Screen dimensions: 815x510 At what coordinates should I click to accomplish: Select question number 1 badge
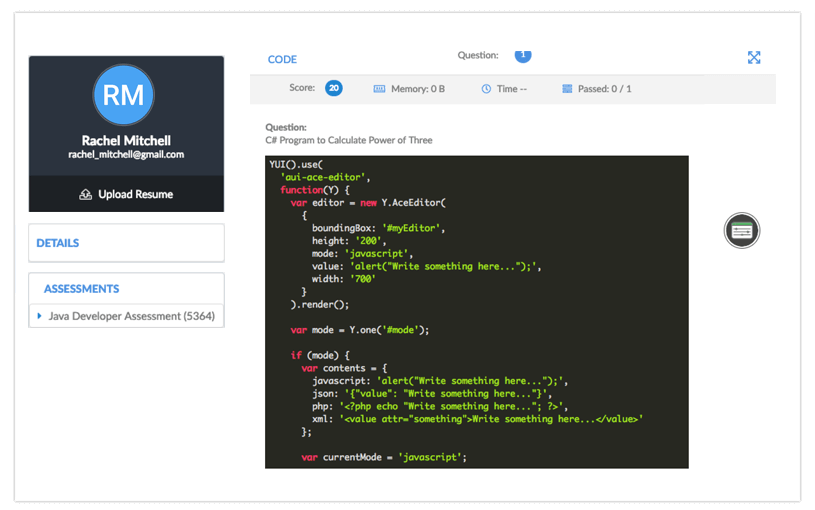click(x=523, y=55)
